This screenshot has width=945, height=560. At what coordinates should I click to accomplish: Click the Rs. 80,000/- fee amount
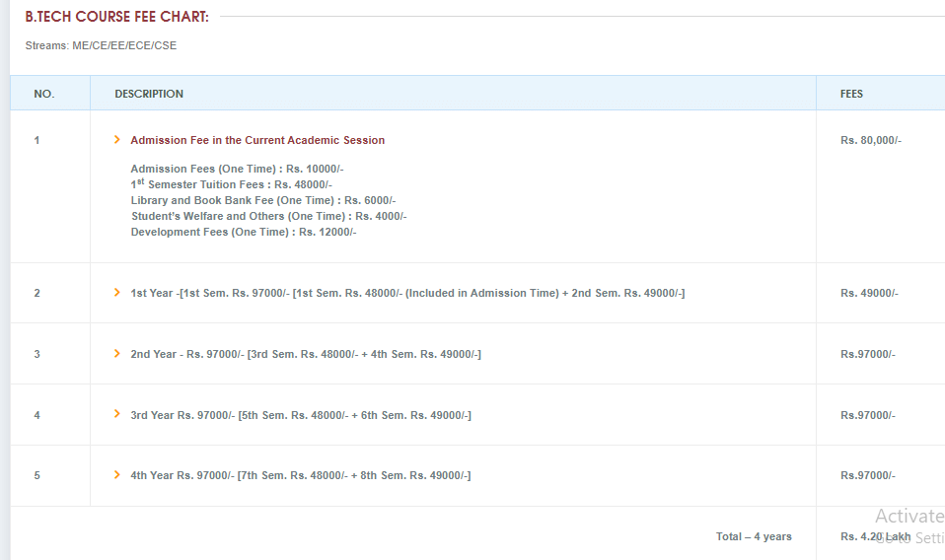click(871, 140)
